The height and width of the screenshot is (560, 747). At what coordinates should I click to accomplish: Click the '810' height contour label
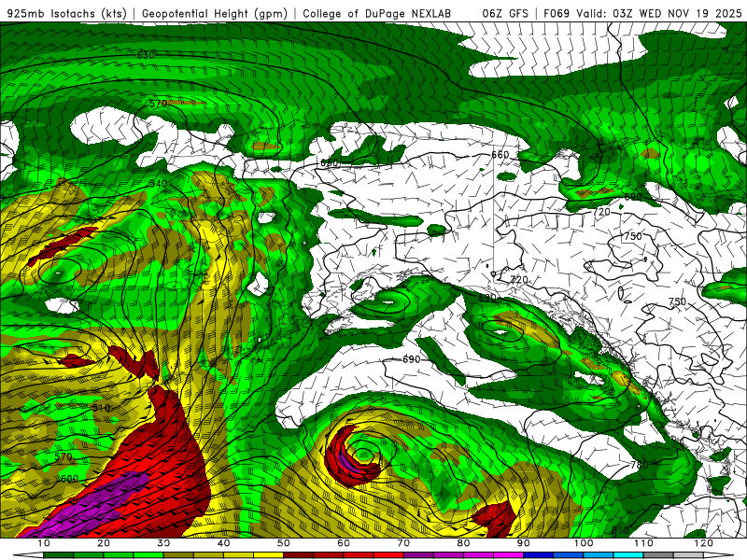620,530
